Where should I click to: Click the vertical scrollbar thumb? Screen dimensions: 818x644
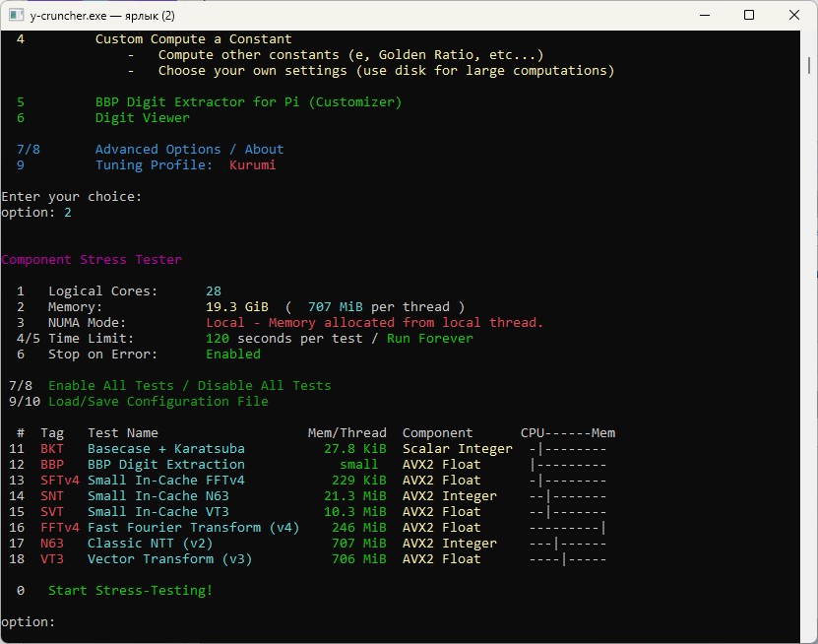(809, 65)
